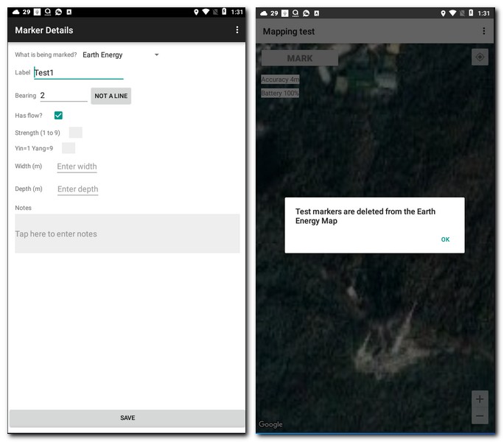Tap the MARK button on map
504x442 pixels.
tap(300, 58)
